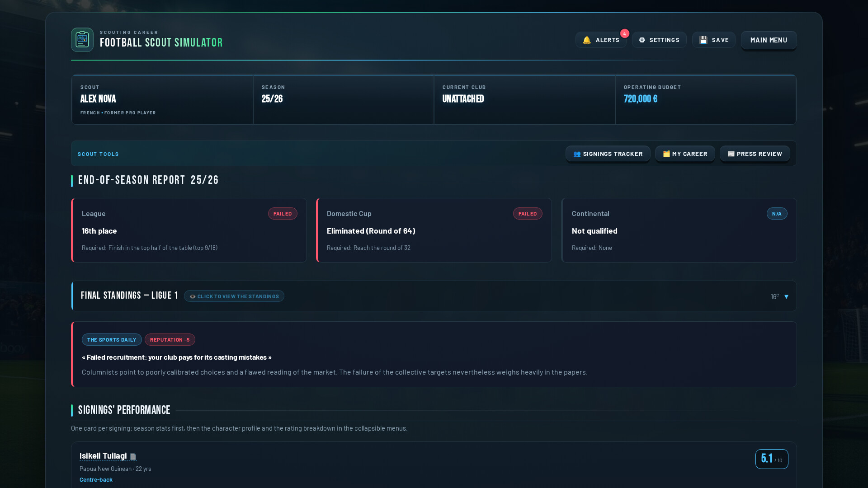Image resolution: width=868 pixels, height=488 pixels.
Task: Click the eye icon in the standings hint
Action: pos(193,296)
